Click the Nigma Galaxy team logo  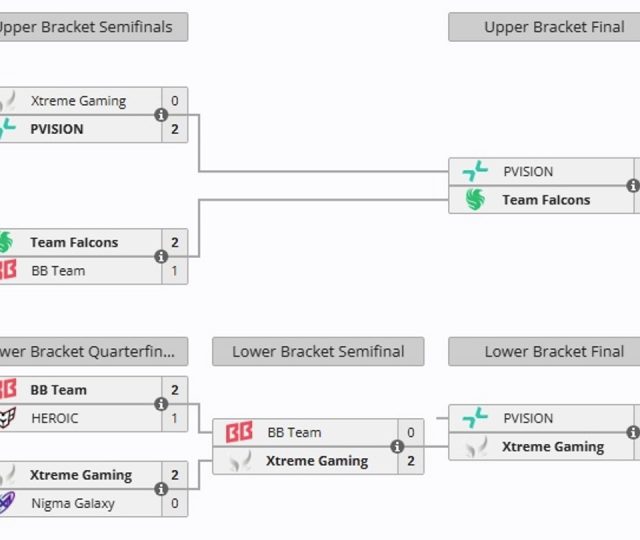pyautogui.click(x=6, y=503)
